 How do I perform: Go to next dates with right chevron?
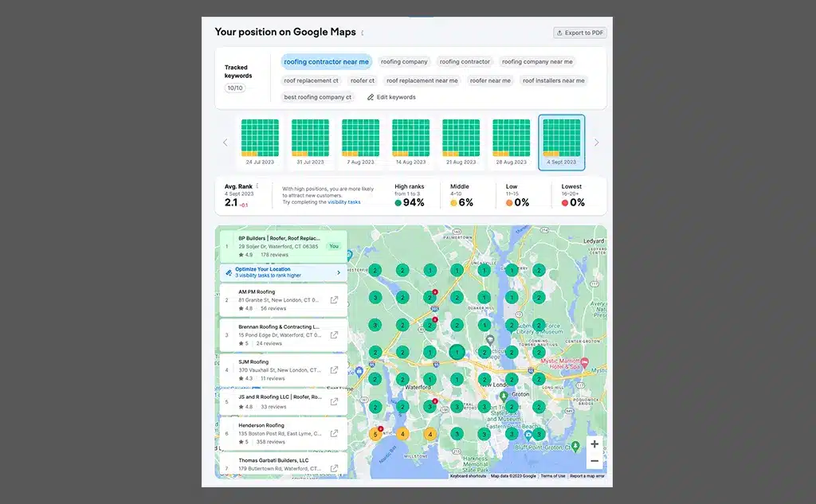point(596,143)
